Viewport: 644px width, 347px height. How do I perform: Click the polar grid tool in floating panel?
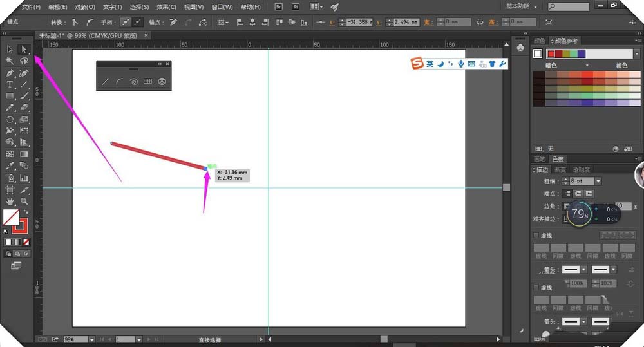tap(162, 82)
